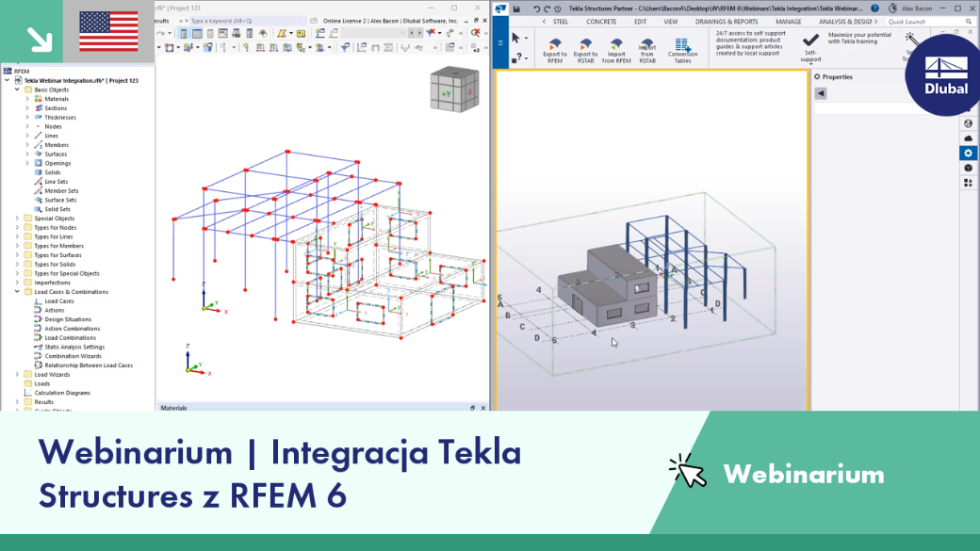980x551 pixels.
Task: Open the CONCRETE ribbon tab in Tekla
Action: click(x=601, y=22)
